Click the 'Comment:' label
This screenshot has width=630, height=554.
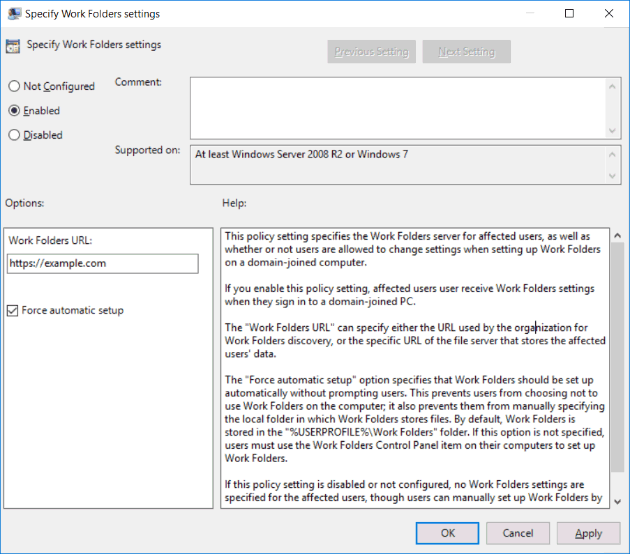tap(138, 82)
